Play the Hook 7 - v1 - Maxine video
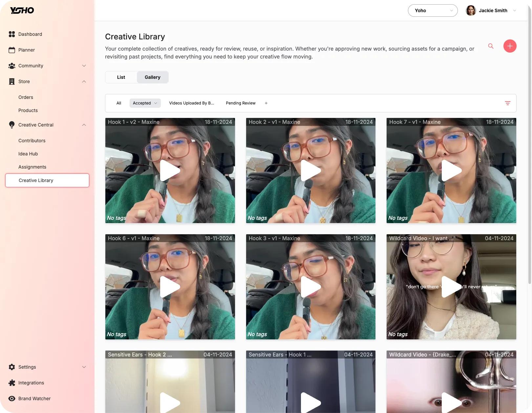The width and height of the screenshot is (532, 413). [x=451, y=170]
